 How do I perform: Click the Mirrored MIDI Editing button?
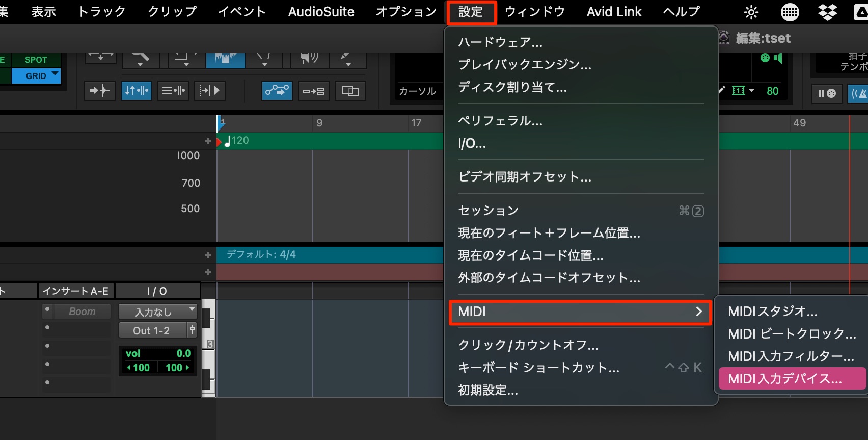[x=314, y=91]
